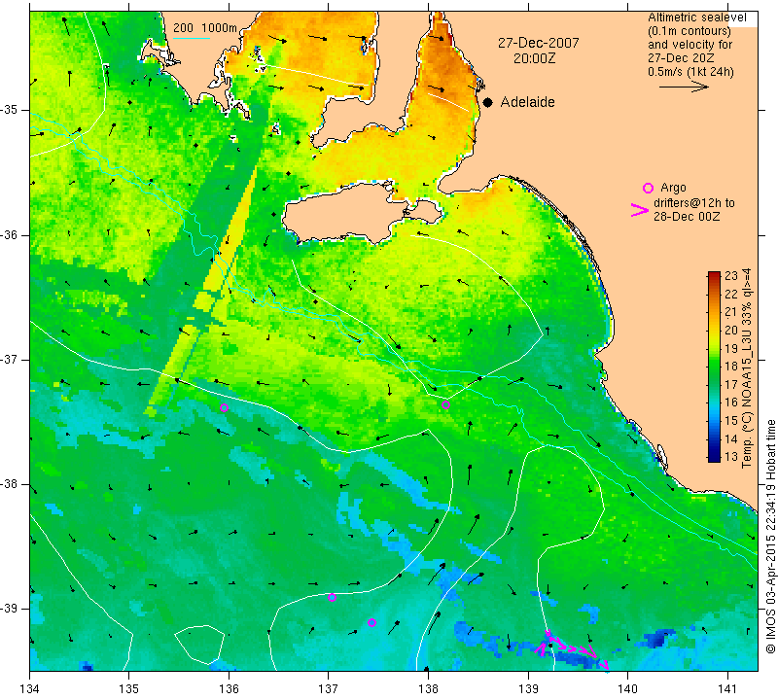Click the 'Altimetric sealevel' legend heading

[697, 17]
